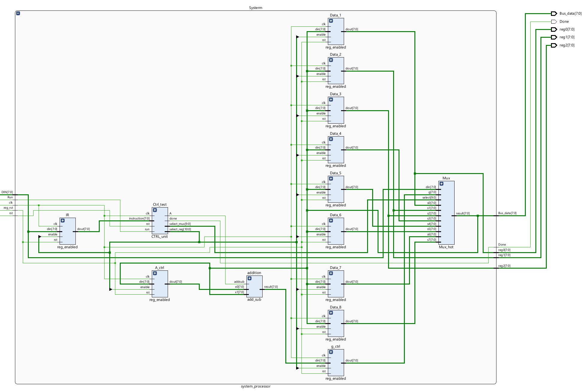Select done pin on Ctrl_test block
Image resolution: width=583 pixels, height=392 pixels.
click(x=173, y=219)
